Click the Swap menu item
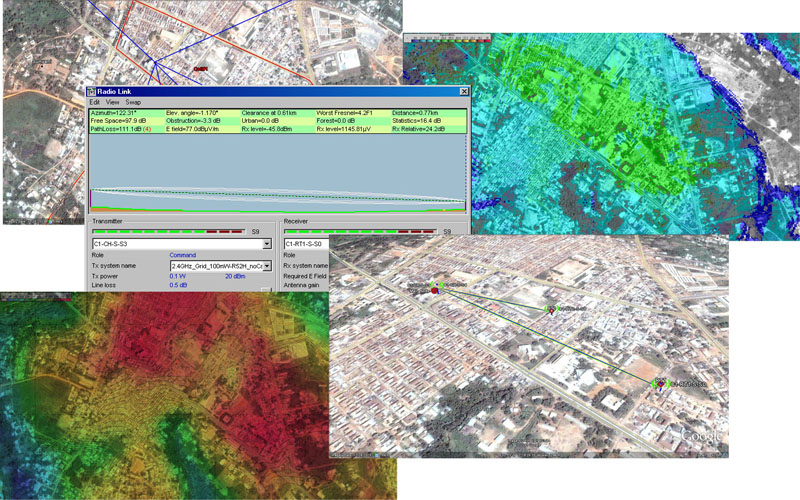Viewport: 800px width, 500px height. click(133, 102)
